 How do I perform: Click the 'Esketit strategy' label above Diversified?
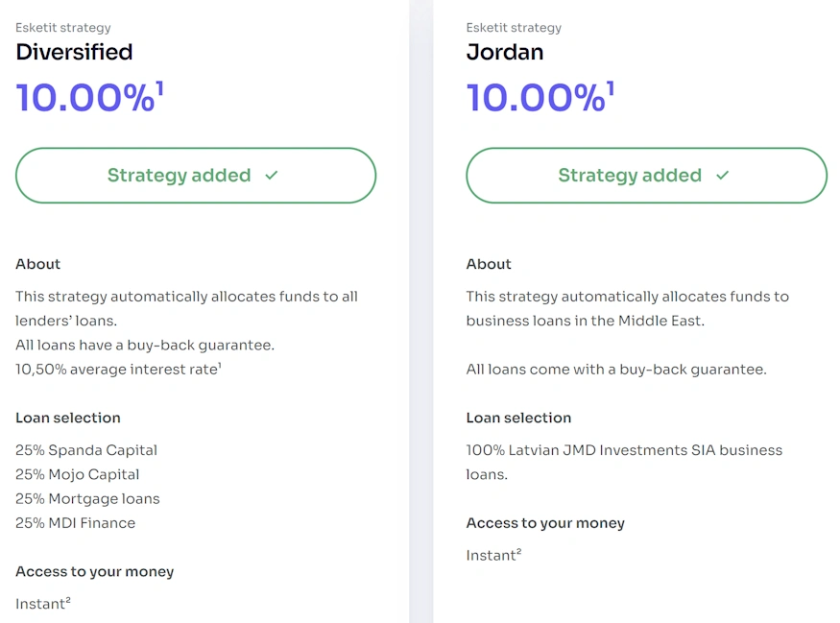coord(63,28)
